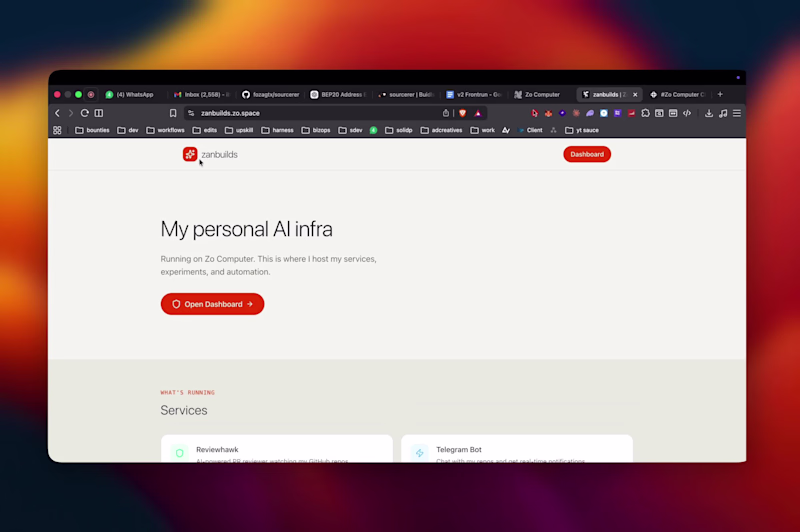Toggle the browser sidebar panel icon
This screenshot has width=800, height=532.
click(x=99, y=113)
